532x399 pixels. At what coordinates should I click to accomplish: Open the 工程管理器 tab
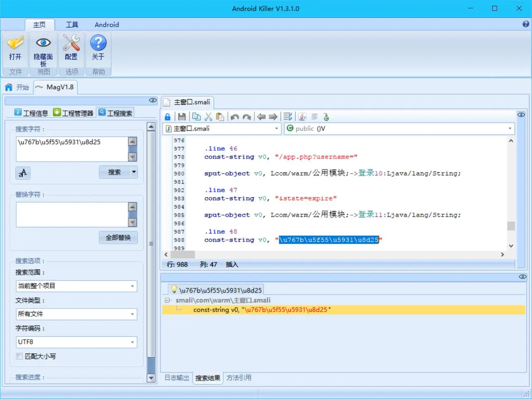point(73,113)
